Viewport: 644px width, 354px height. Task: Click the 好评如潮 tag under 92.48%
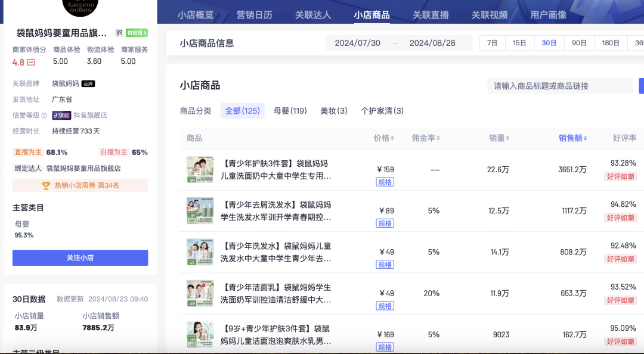pos(620,259)
